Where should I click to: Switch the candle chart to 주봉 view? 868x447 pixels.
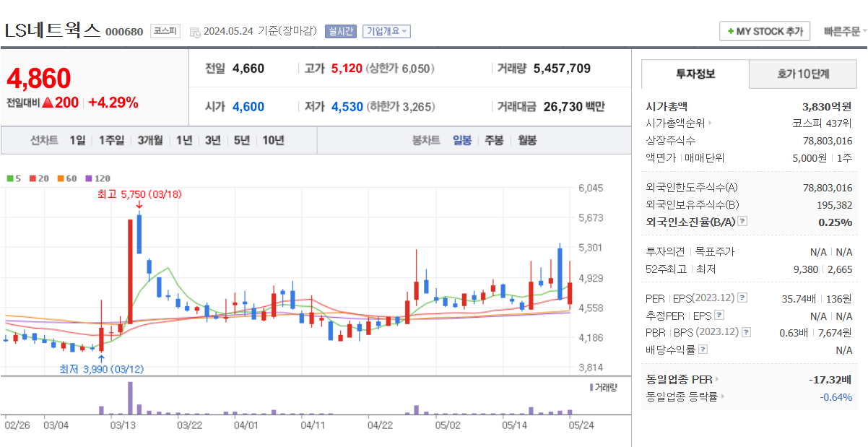pyautogui.click(x=492, y=140)
